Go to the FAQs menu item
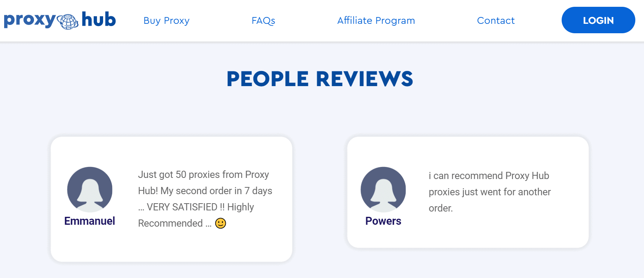The width and height of the screenshot is (644, 278). [263, 20]
